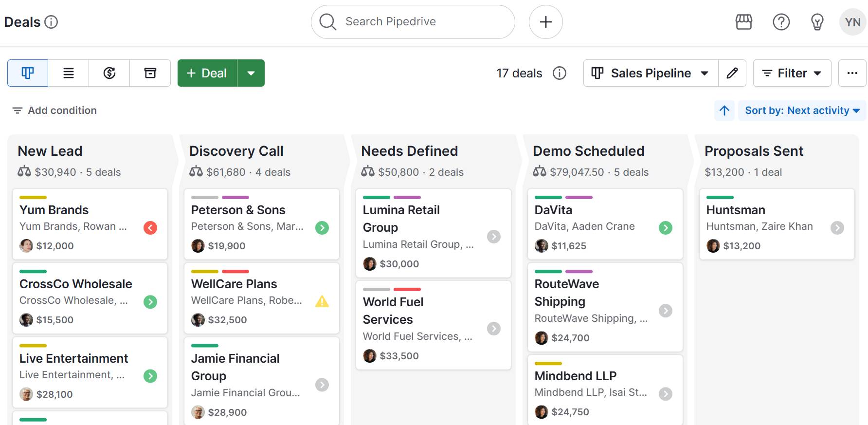
Task: Open the WellCare Plans deal title
Action: [234, 284]
